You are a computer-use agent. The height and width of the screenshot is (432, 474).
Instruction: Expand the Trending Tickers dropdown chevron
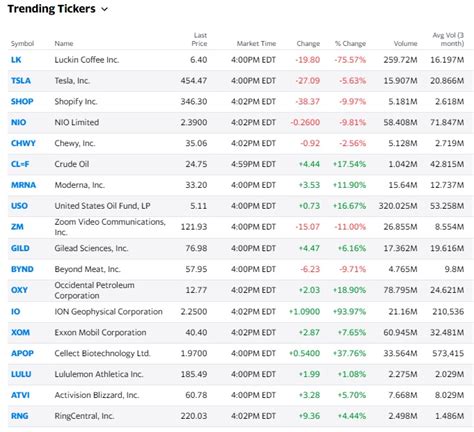[105, 9]
